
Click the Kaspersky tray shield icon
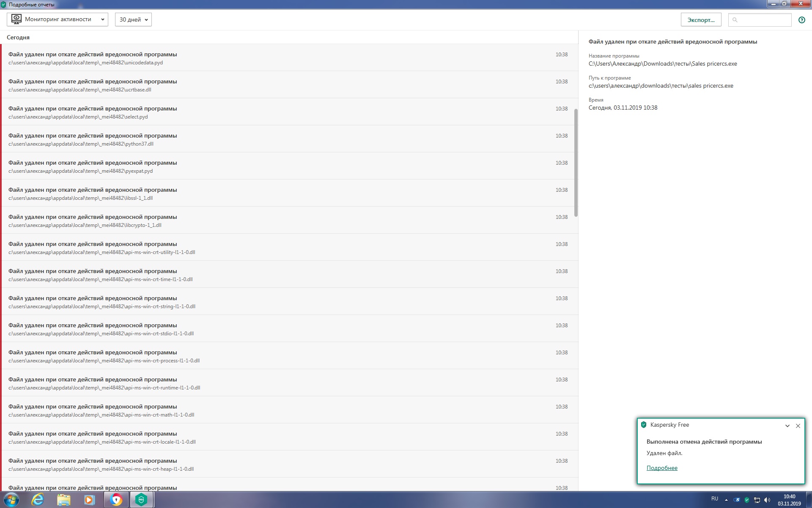coord(747,500)
